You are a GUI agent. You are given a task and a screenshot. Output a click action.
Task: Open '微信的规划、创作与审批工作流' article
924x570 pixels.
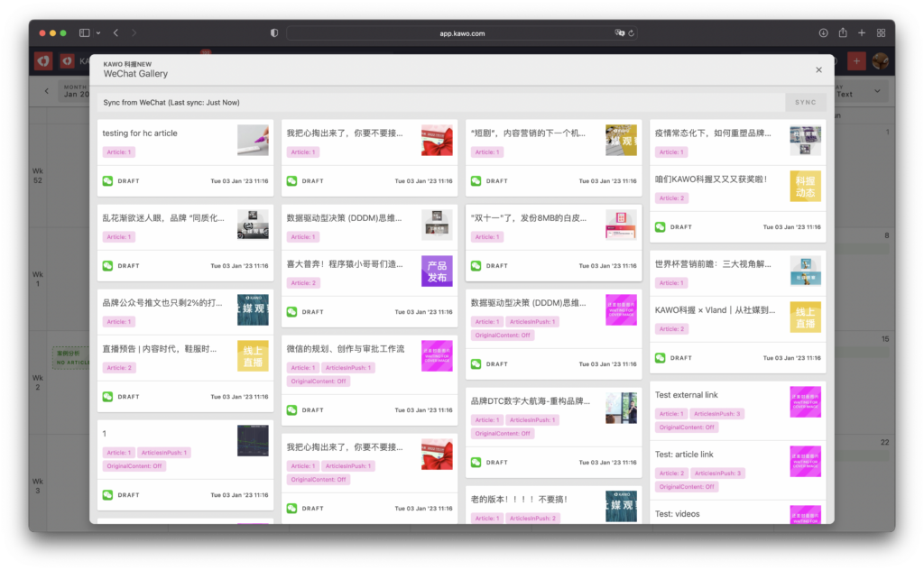pyautogui.click(x=346, y=349)
